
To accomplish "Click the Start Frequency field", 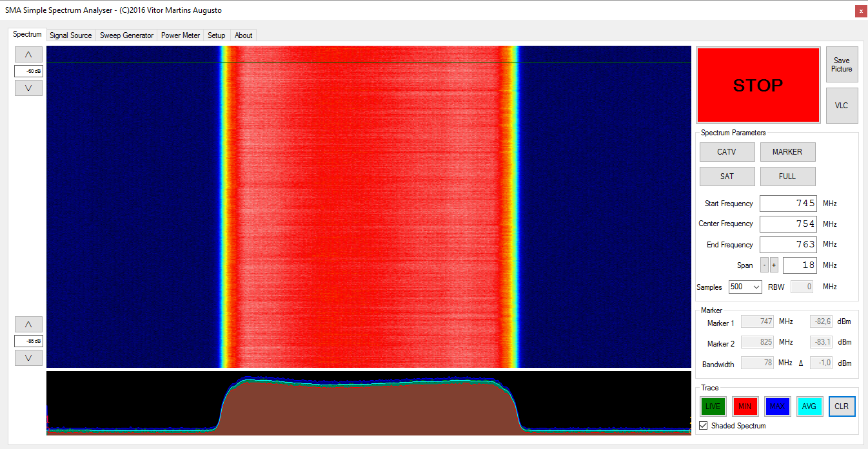I will [788, 204].
